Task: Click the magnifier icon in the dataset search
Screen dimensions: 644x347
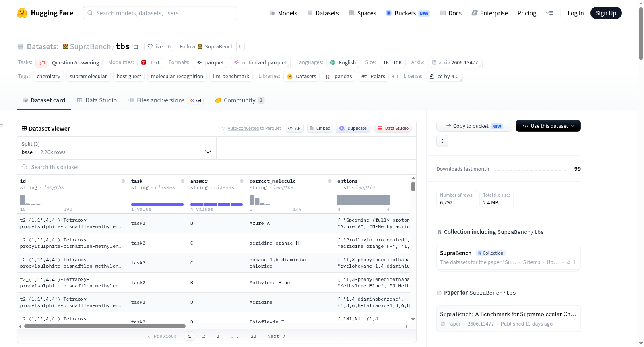Action: pyautogui.click(x=25, y=167)
